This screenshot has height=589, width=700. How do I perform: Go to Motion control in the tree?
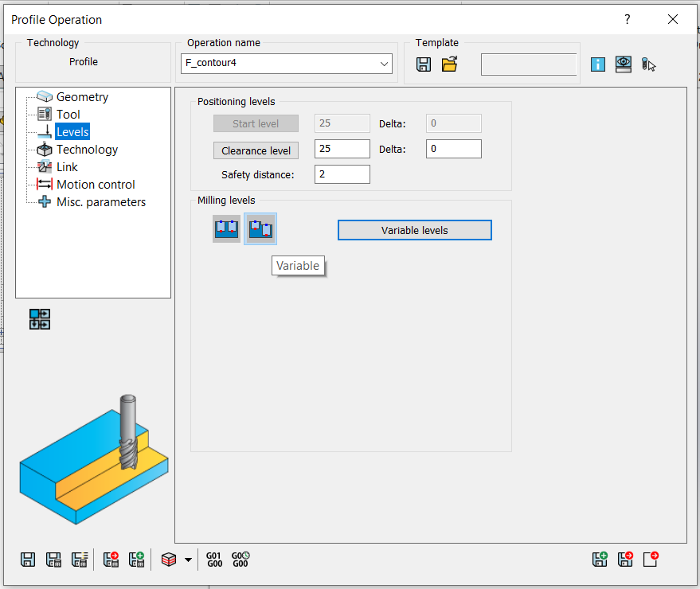tap(96, 185)
